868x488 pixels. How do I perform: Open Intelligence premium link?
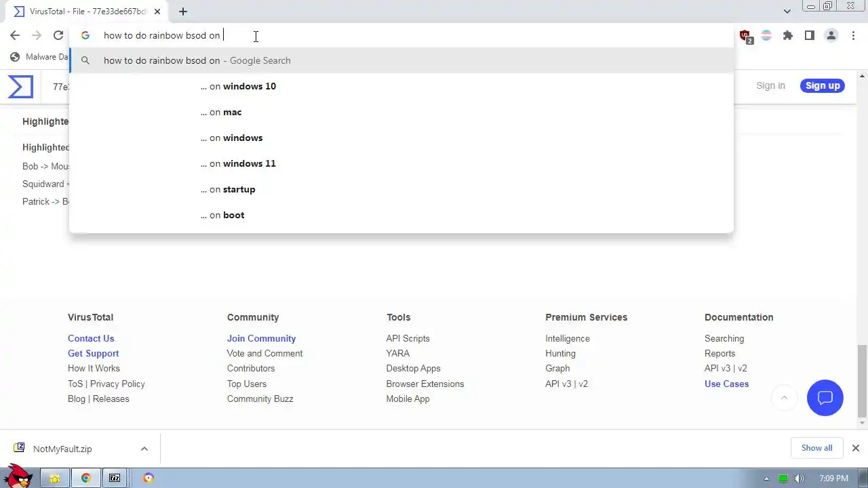(568, 338)
